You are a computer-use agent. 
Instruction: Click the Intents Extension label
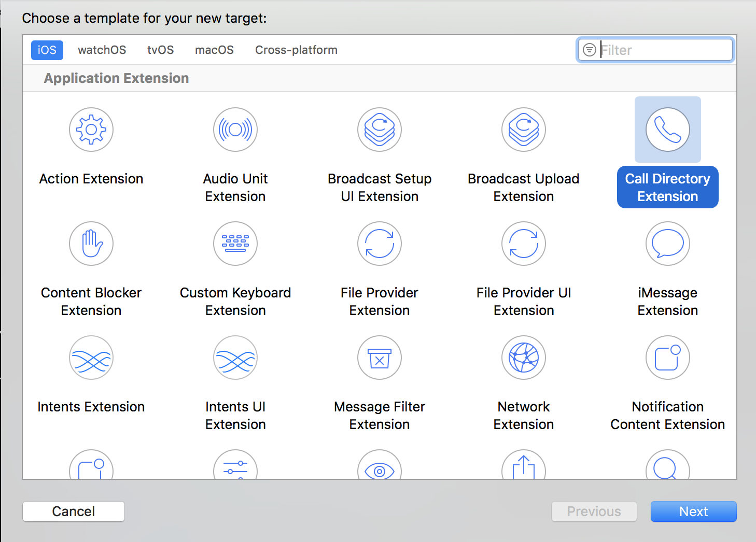tap(91, 407)
